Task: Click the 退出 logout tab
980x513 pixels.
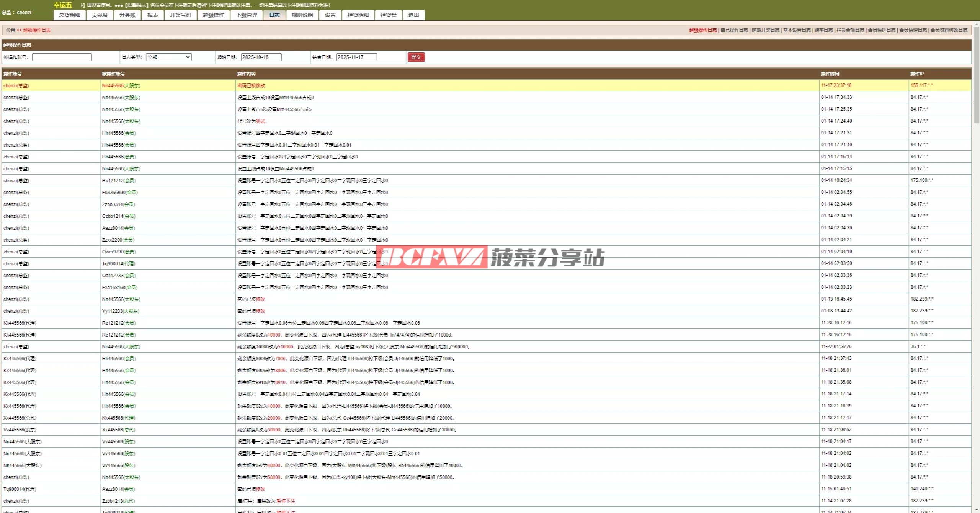Action: pos(413,15)
